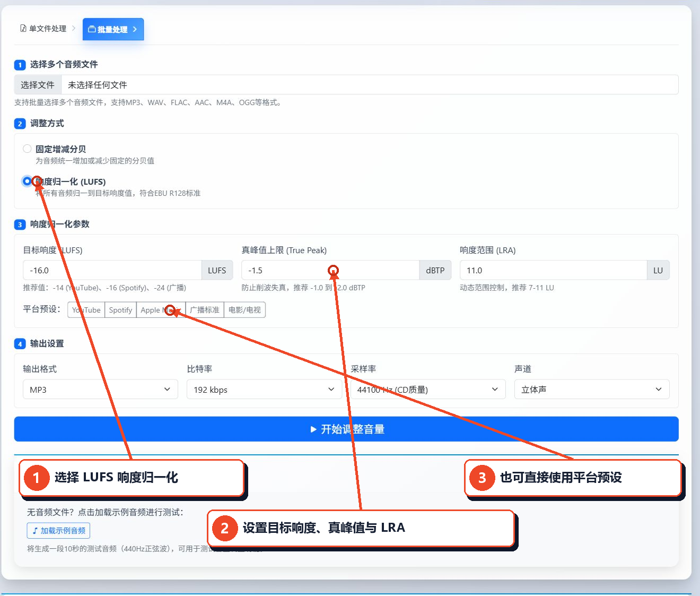Expand the 声道 dropdown showing 立体声
The image size is (700, 596).
click(592, 390)
